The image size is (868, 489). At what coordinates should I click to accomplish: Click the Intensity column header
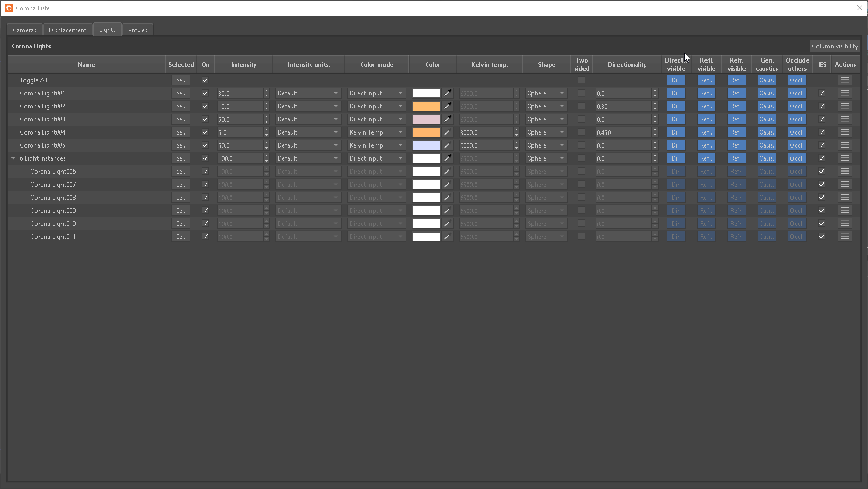(x=244, y=65)
